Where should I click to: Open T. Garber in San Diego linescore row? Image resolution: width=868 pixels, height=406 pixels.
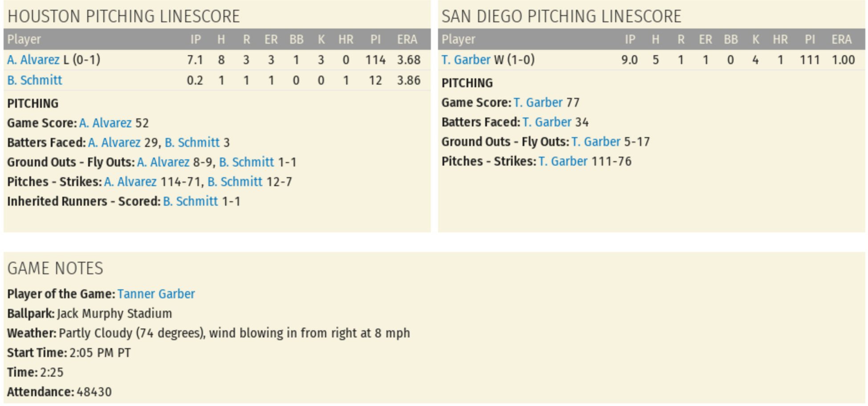(x=466, y=60)
